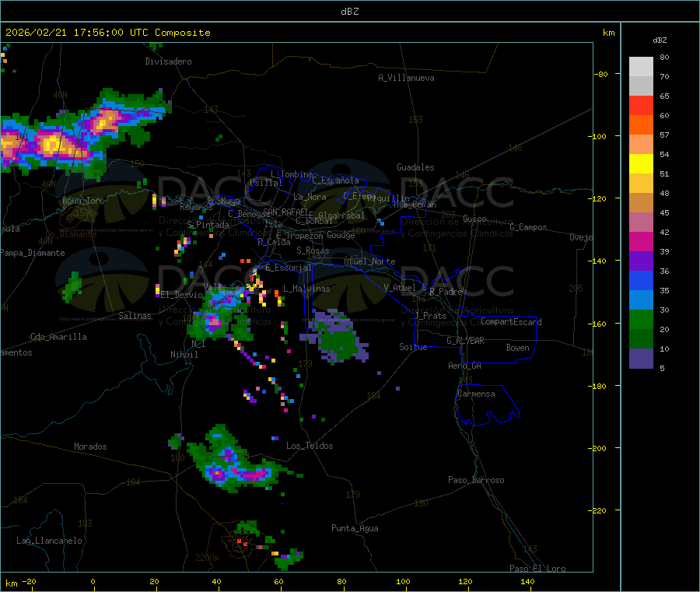The height and width of the screenshot is (592, 700).
Task: Click the El_Desvio map label
Action: [x=181, y=295]
